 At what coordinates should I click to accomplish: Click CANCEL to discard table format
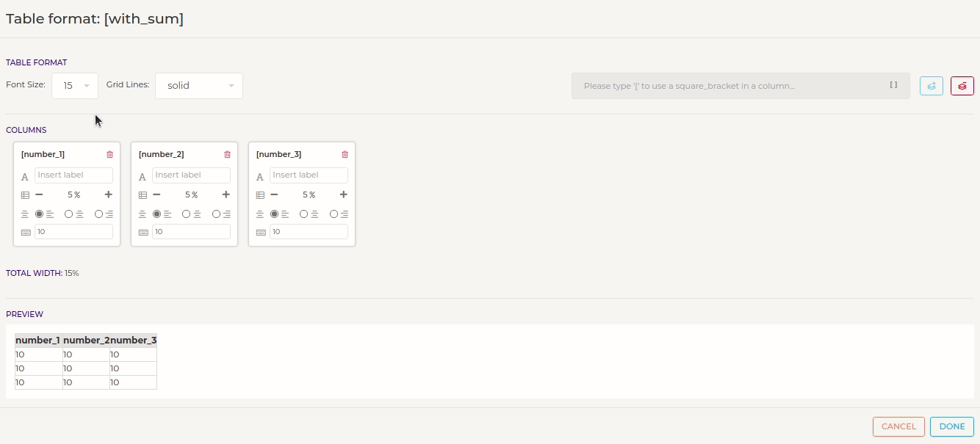click(x=898, y=426)
